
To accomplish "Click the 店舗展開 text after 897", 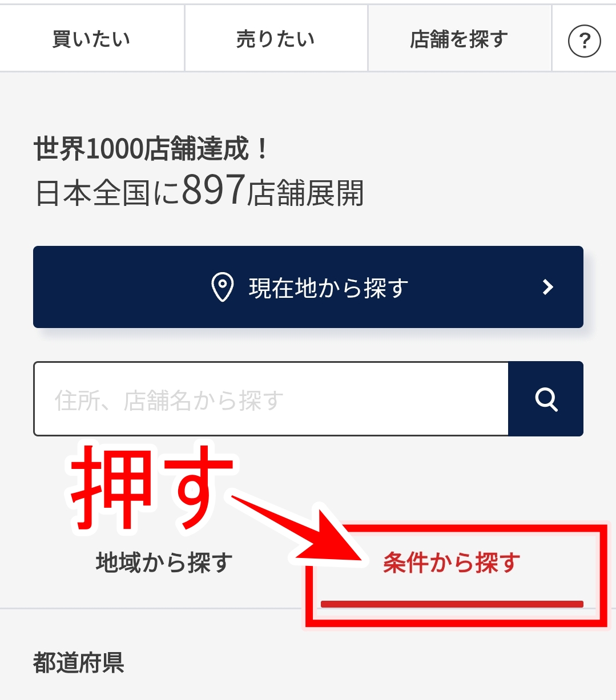I will [x=305, y=193].
